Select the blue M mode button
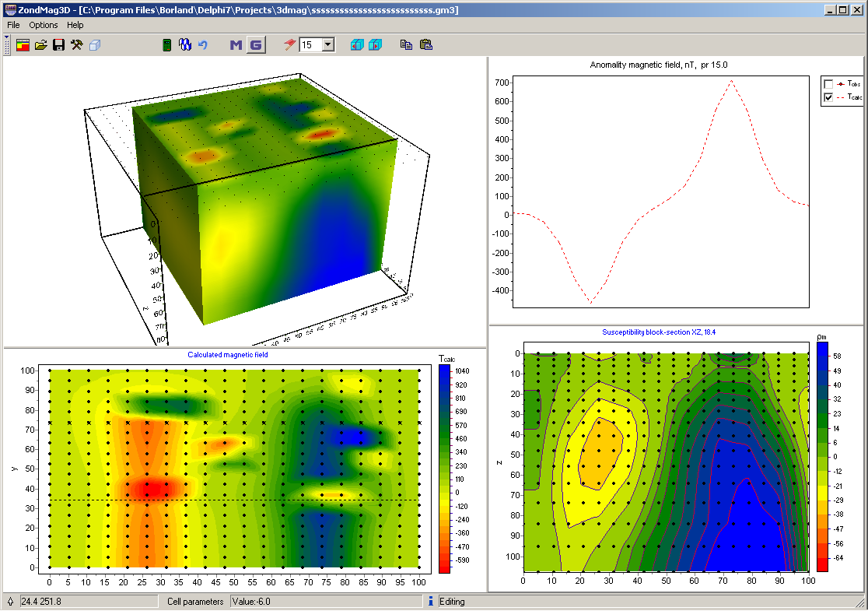 [236, 45]
